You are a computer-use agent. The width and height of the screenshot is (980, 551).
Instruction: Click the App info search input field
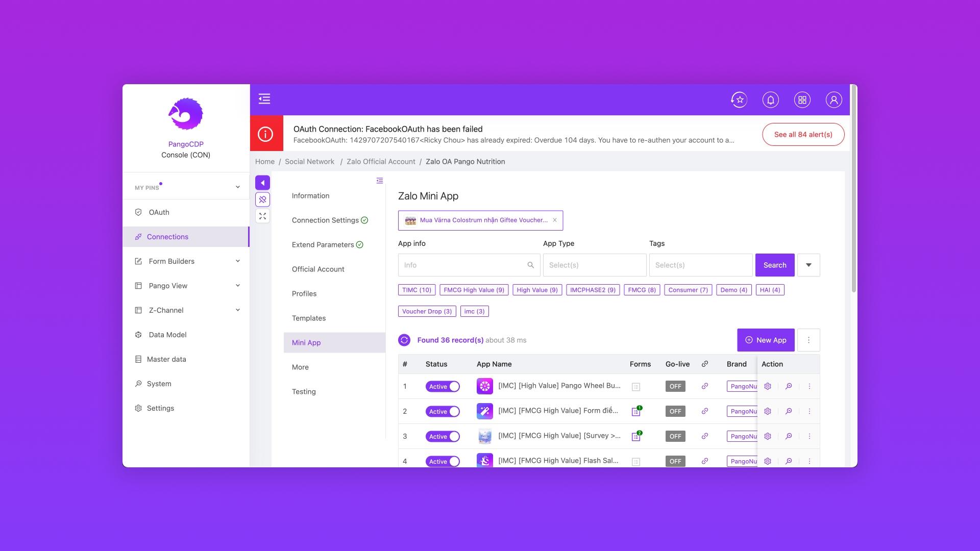click(463, 265)
